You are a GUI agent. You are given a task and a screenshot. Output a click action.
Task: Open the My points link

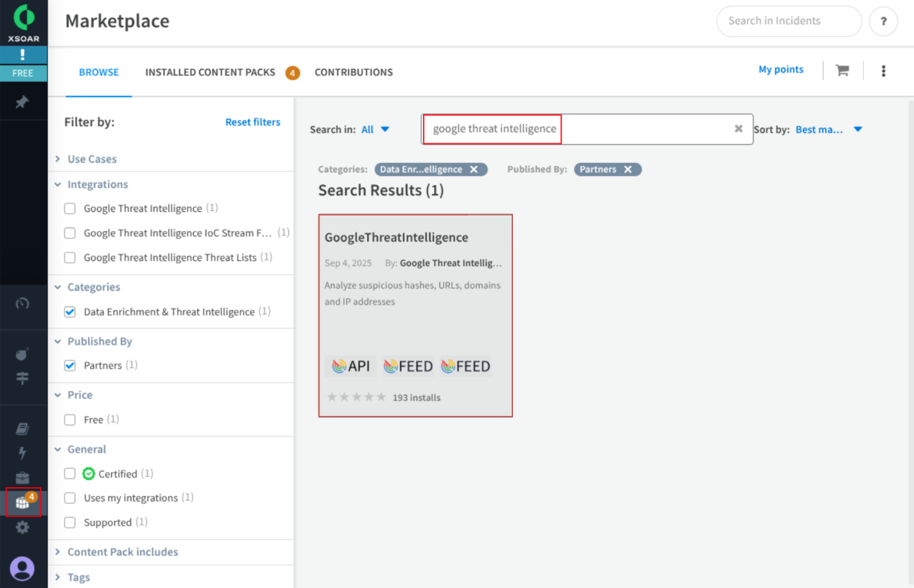pyautogui.click(x=780, y=70)
